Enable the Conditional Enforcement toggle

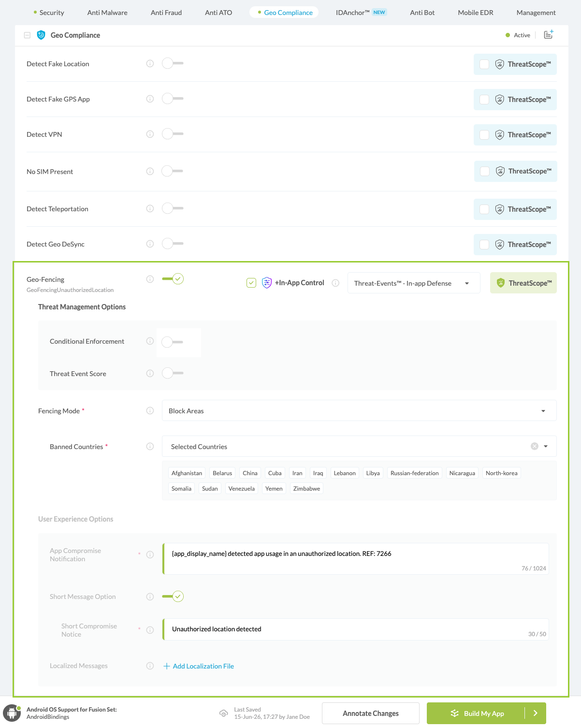pyautogui.click(x=173, y=342)
